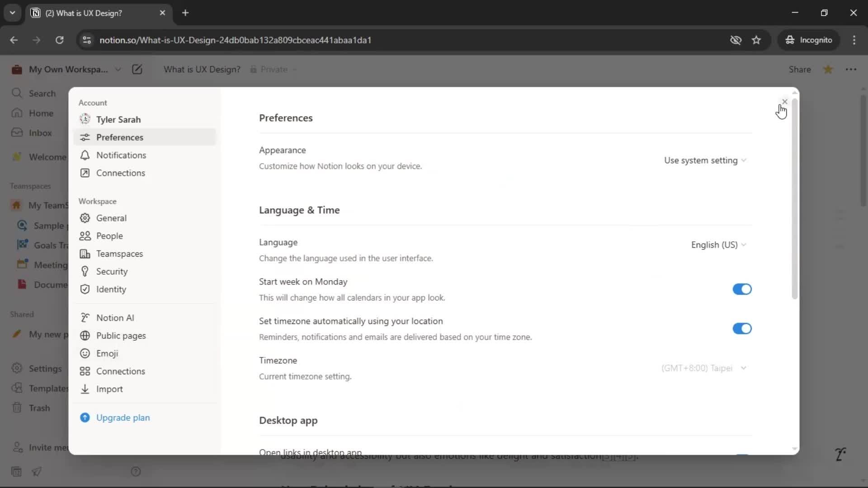Click the help question mark icon
The height and width of the screenshot is (488, 868).
pos(136,471)
